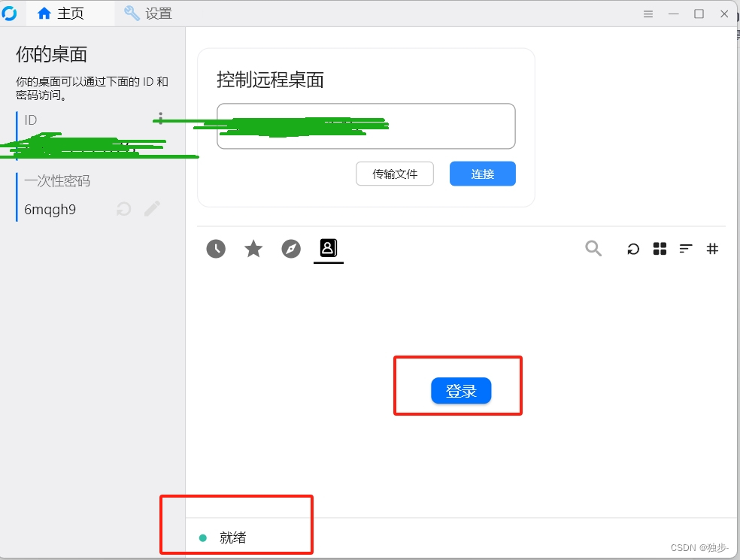Minimize the RustDesk window

click(x=674, y=14)
